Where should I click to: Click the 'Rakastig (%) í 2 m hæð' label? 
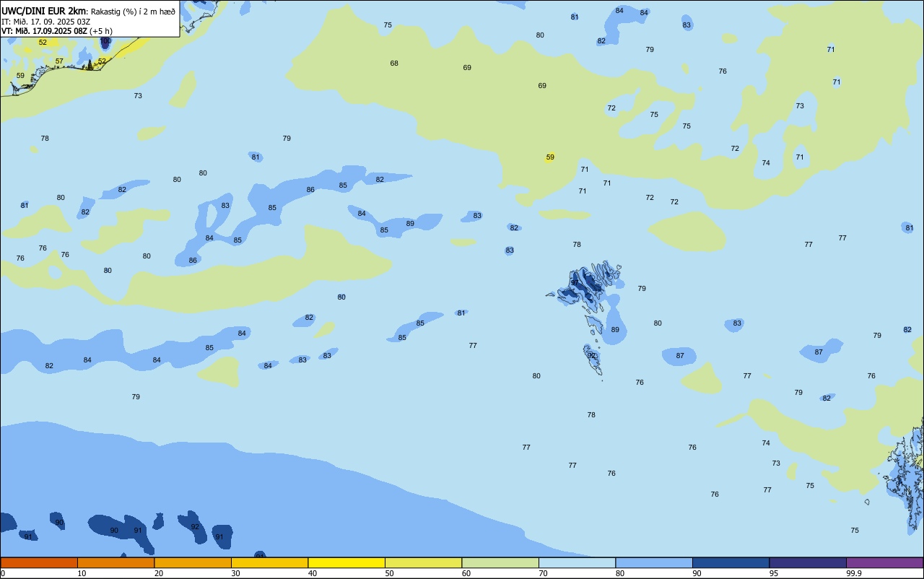tap(132, 12)
